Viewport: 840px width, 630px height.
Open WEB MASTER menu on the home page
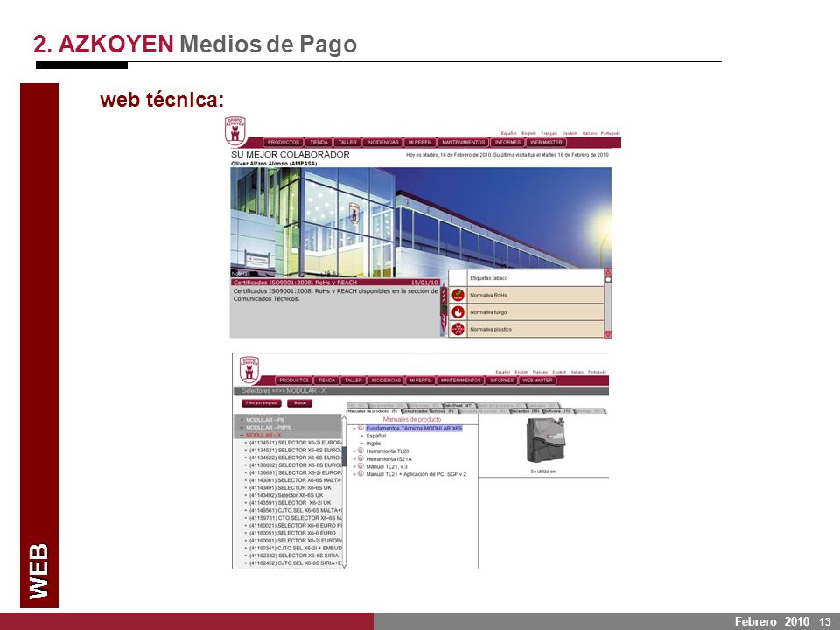(546, 143)
